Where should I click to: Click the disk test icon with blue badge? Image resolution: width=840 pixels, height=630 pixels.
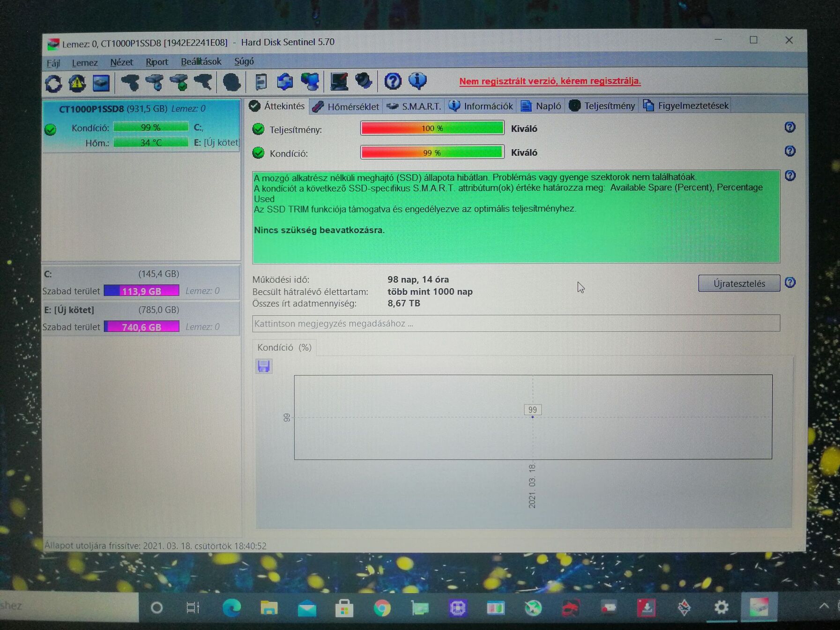pyautogui.click(x=155, y=82)
